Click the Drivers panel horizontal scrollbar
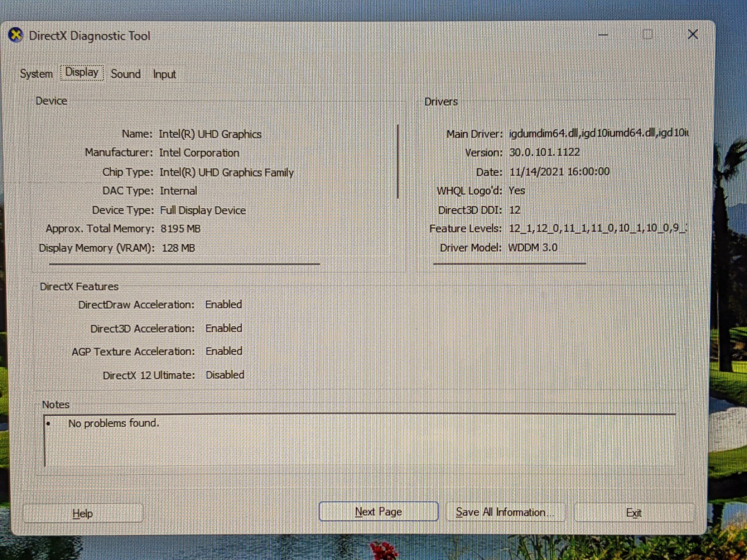Screen dimensions: 747x560 click(509, 264)
